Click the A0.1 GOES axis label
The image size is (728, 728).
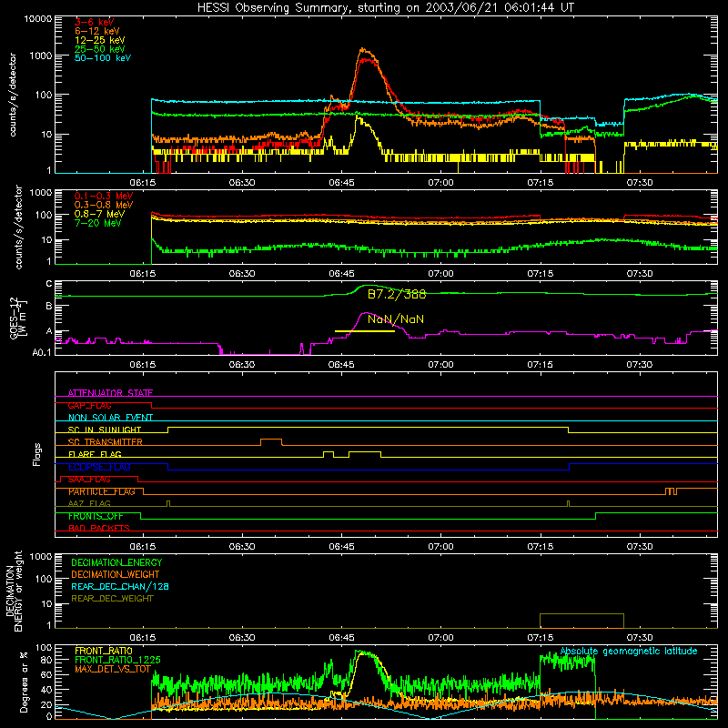(41, 353)
